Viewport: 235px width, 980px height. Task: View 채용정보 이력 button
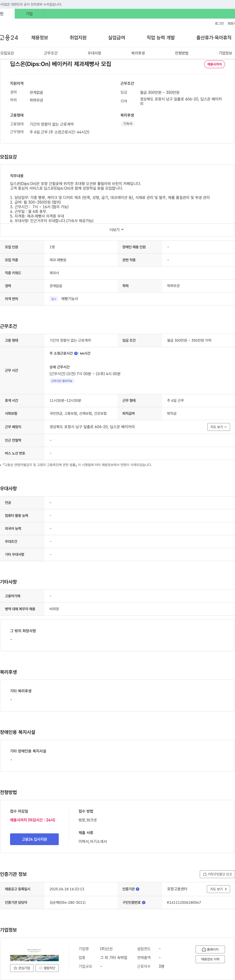click(x=210, y=959)
